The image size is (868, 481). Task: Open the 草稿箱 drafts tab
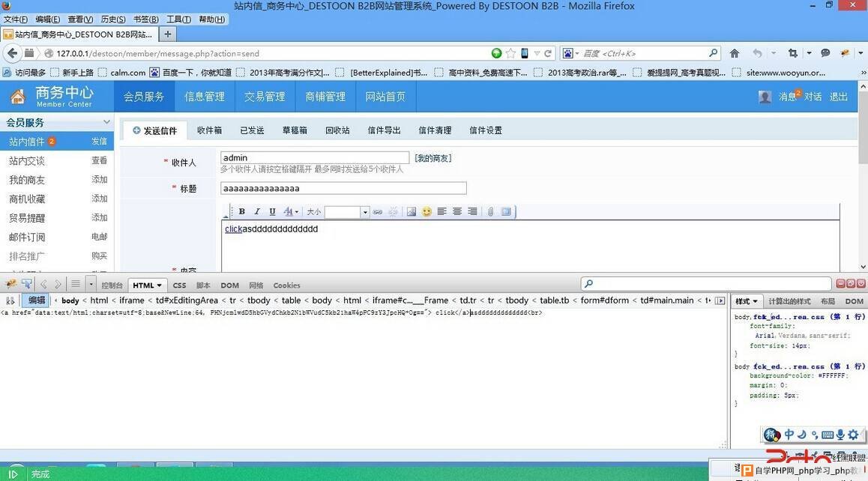pyautogui.click(x=295, y=130)
